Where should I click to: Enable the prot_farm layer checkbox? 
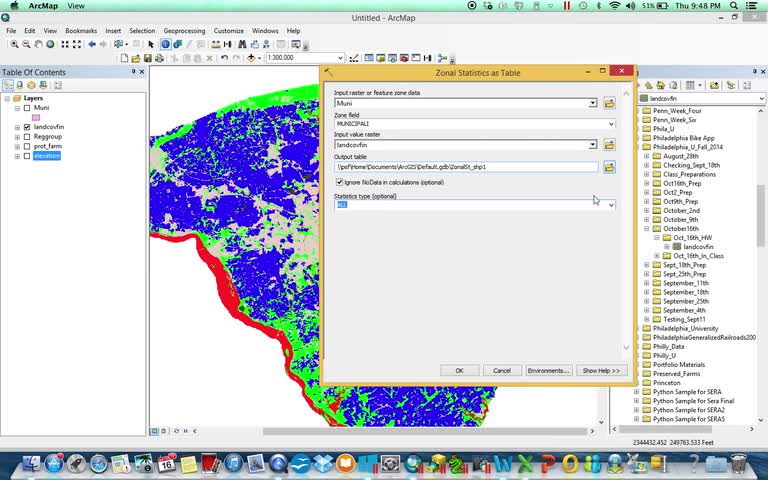(x=27, y=146)
